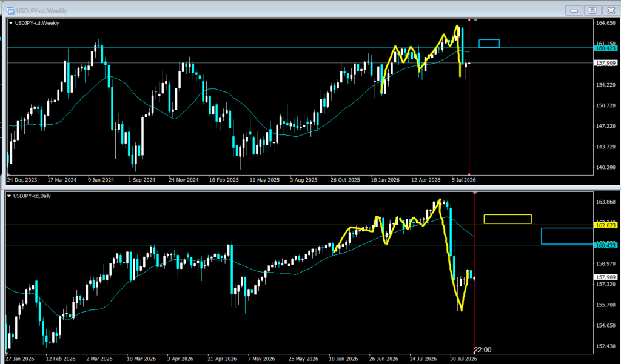Open the triangle menu beside USDJPY-cd,Weekly label

pyautogui.click(x=11, y=23)
